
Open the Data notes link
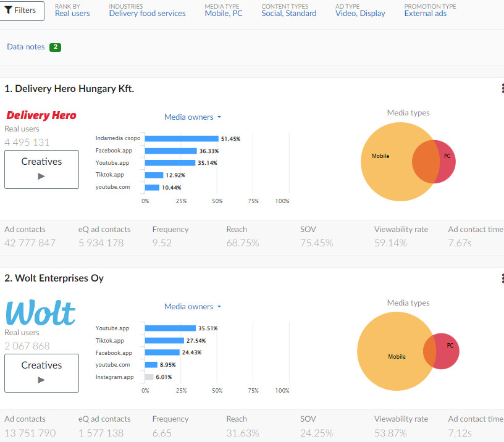point(26,47)
